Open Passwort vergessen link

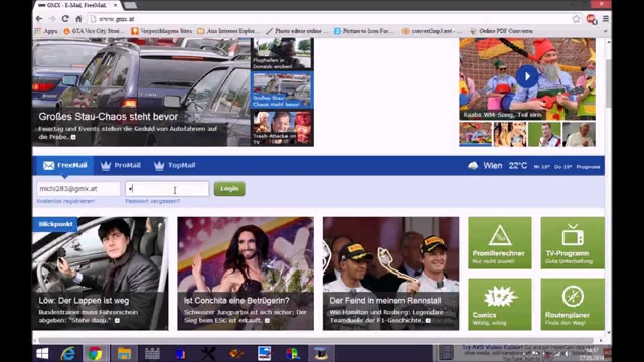pos(152,201)
